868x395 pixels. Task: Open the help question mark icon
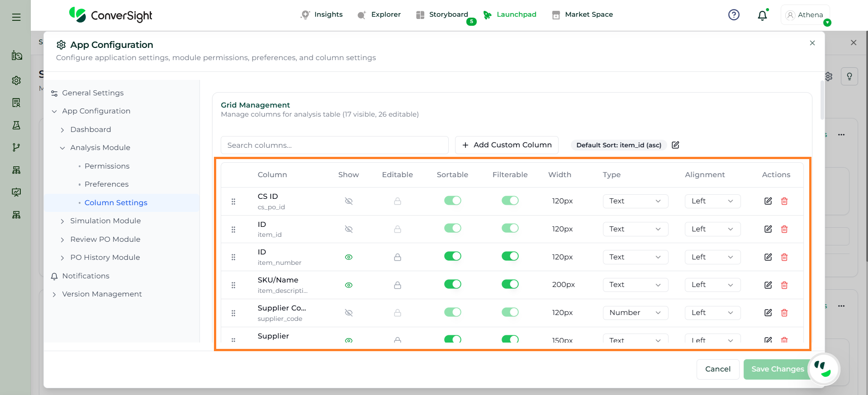pyautogui.click(x=734, y=15)
